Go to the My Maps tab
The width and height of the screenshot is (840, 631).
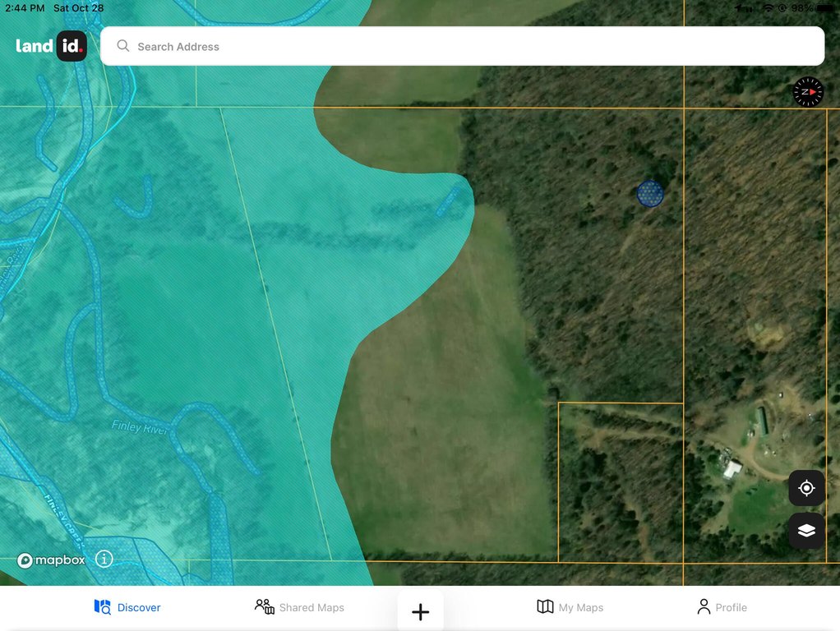click(570, 607)
